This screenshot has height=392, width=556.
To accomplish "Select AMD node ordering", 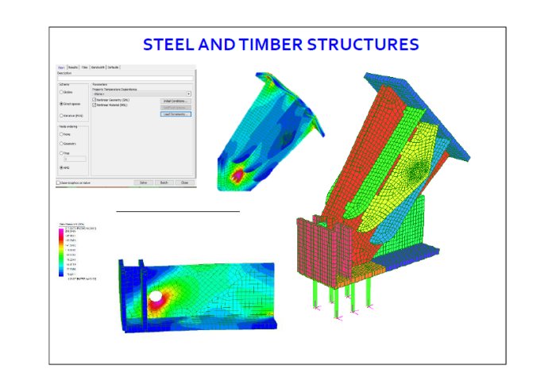I will click(x=62, y=168).
